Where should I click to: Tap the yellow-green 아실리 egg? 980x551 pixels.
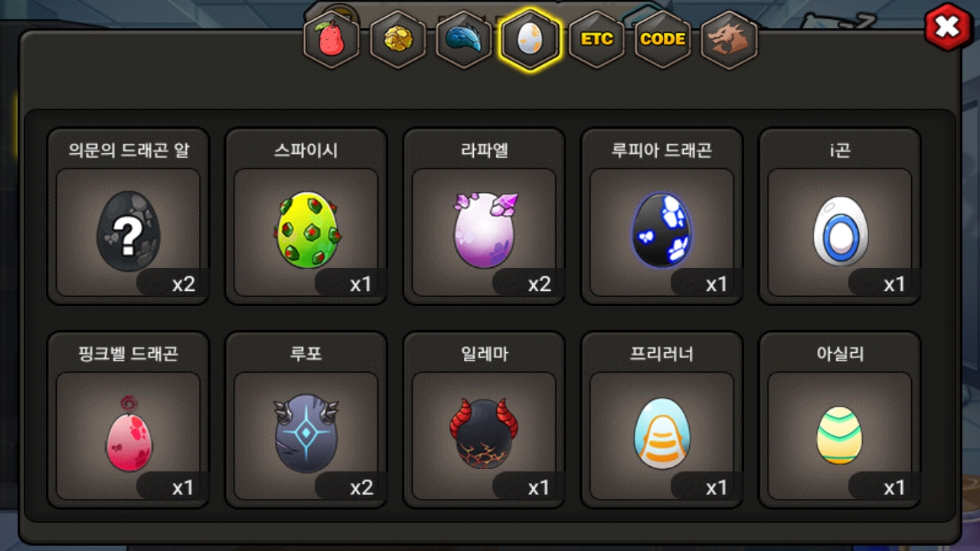click(840, 419)
